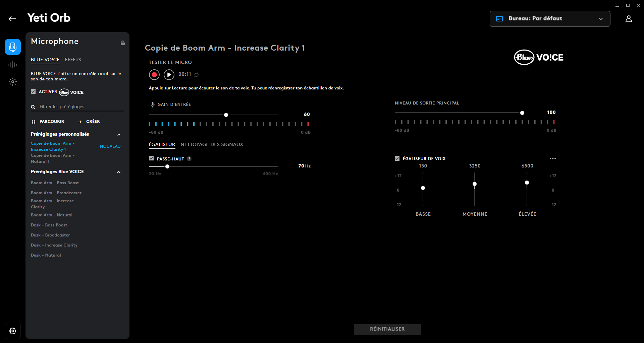Adjust the Passe-Haut frequency slider
This screenshot has width=644, height=343.
tap(167, 166)
